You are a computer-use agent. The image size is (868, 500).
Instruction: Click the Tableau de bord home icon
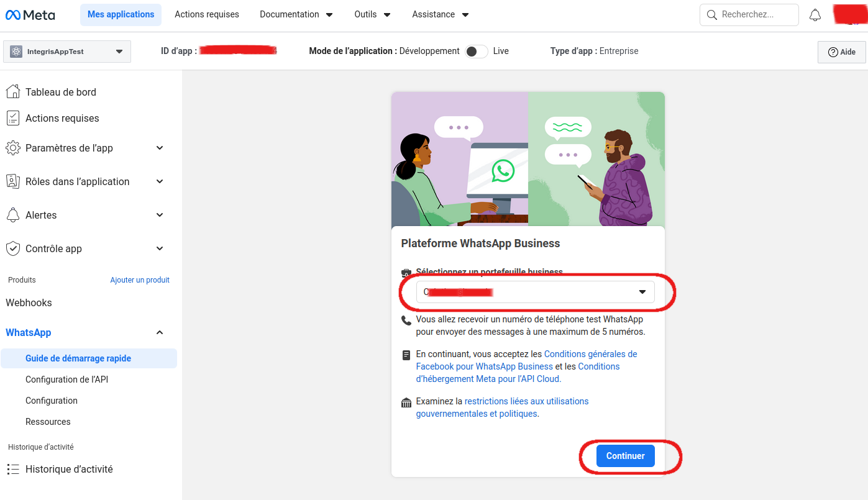pos(12,92)
